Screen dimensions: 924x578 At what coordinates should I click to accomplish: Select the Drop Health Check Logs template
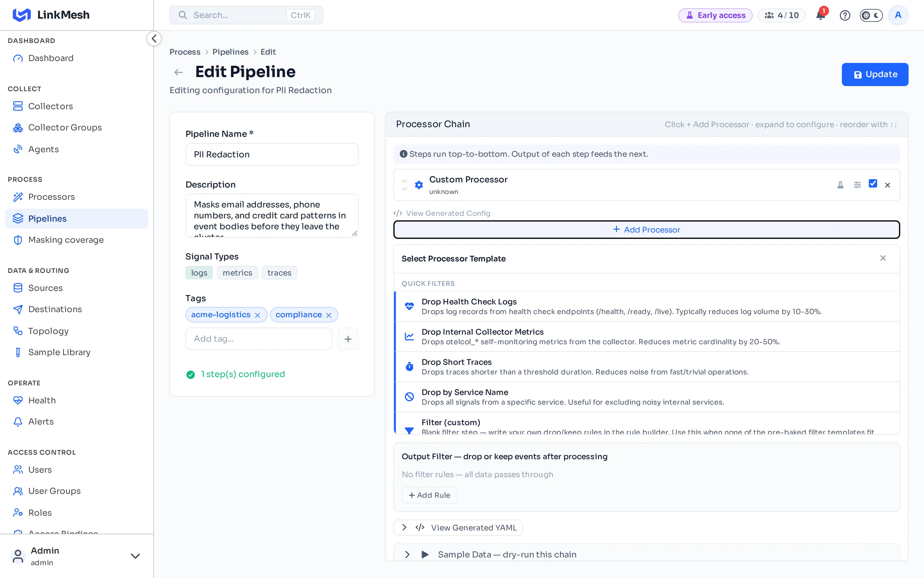pos(647,306)
